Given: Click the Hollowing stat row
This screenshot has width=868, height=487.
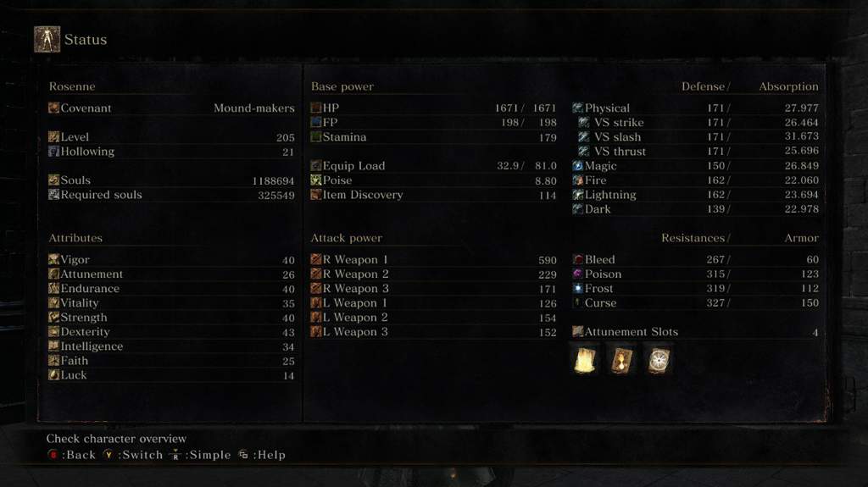Looking at the screenshot, I should 171,151.
